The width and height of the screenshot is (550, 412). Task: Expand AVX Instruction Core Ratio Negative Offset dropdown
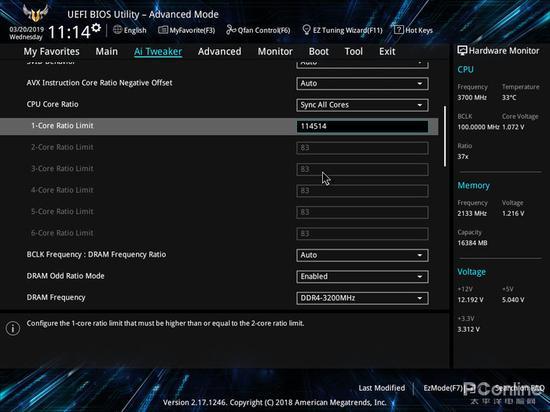362,83
